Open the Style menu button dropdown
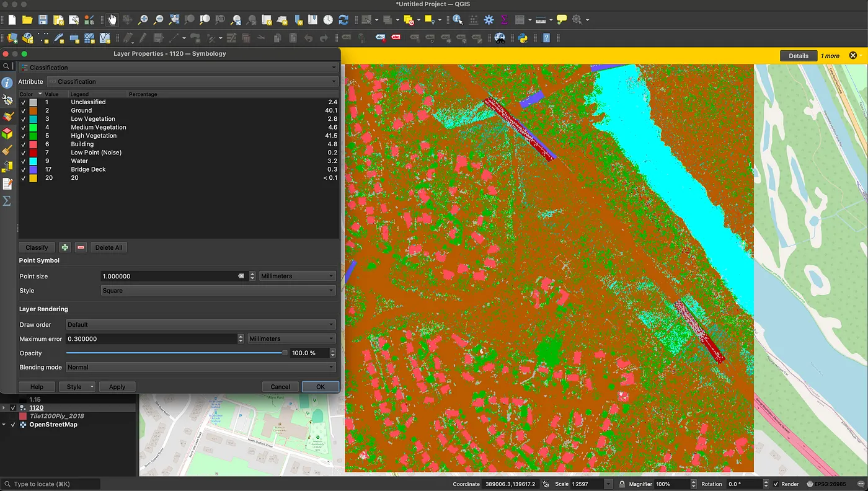This screenshot has height=491, width=868. (x=77, y=387)
